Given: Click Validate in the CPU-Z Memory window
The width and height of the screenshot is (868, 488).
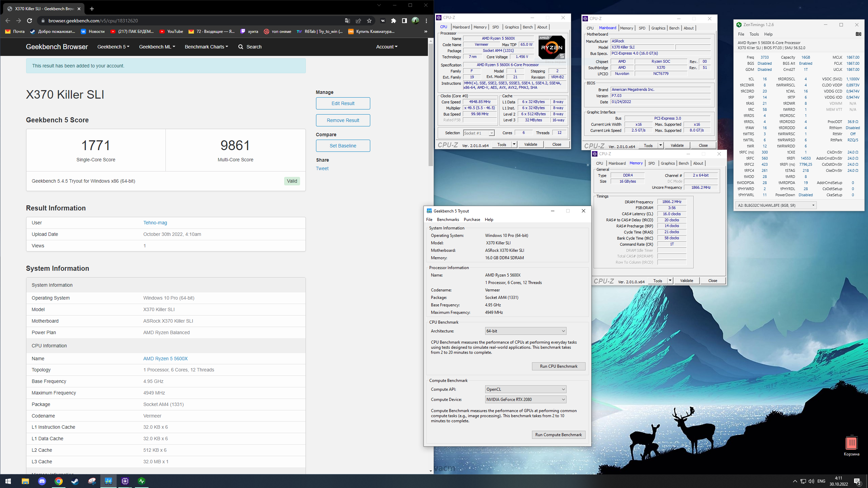Looking at the screenshot, I should 687,281.
